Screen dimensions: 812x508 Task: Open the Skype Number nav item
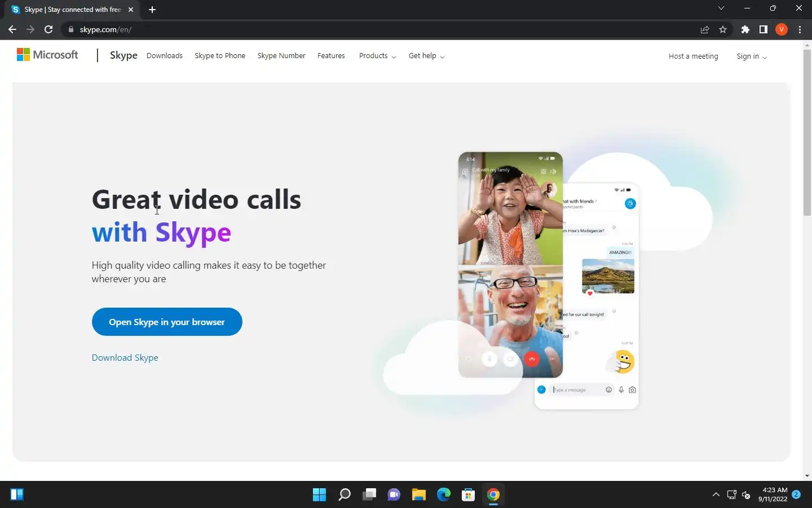281,56
